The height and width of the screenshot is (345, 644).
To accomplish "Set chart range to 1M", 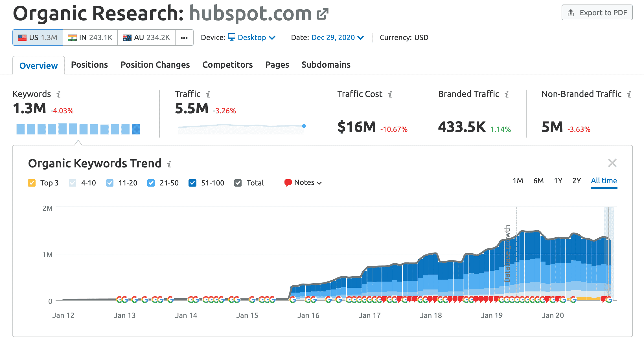I will tap(518, 181).
